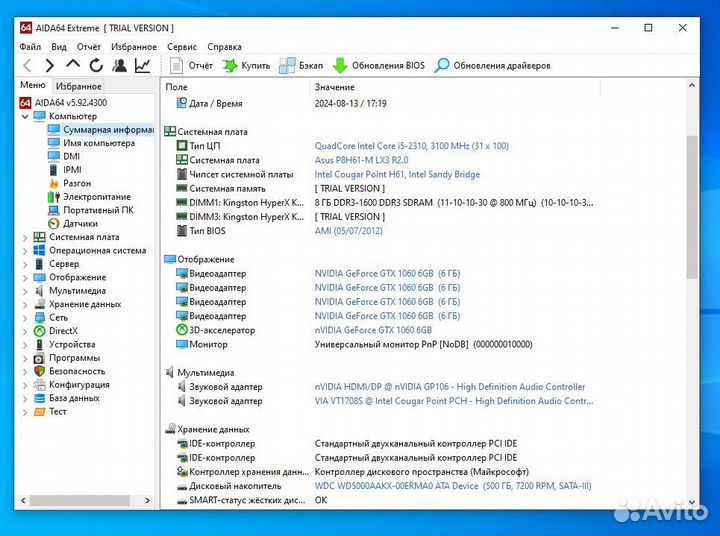Open the Файл menu
The image size is (720, 536).
click(30, 47)
